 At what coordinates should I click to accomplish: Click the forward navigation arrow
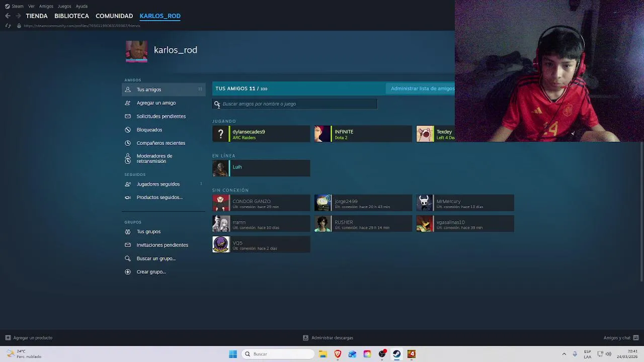18,16
